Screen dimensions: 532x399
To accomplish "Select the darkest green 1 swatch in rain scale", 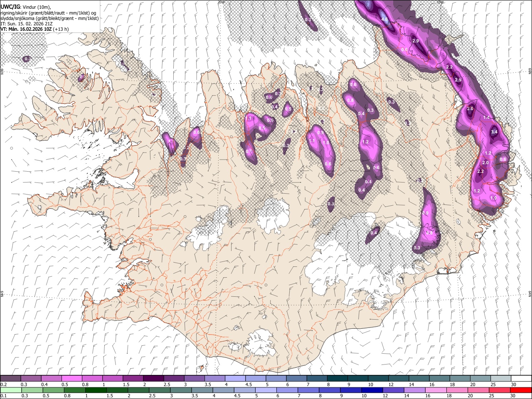I will [96, 390].
